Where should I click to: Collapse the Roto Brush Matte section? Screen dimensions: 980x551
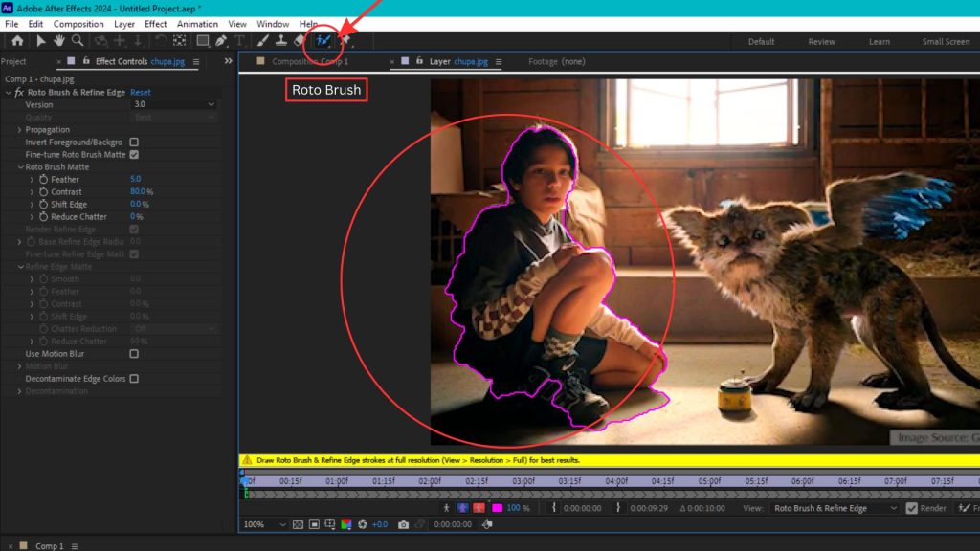(x=21, y=167)
